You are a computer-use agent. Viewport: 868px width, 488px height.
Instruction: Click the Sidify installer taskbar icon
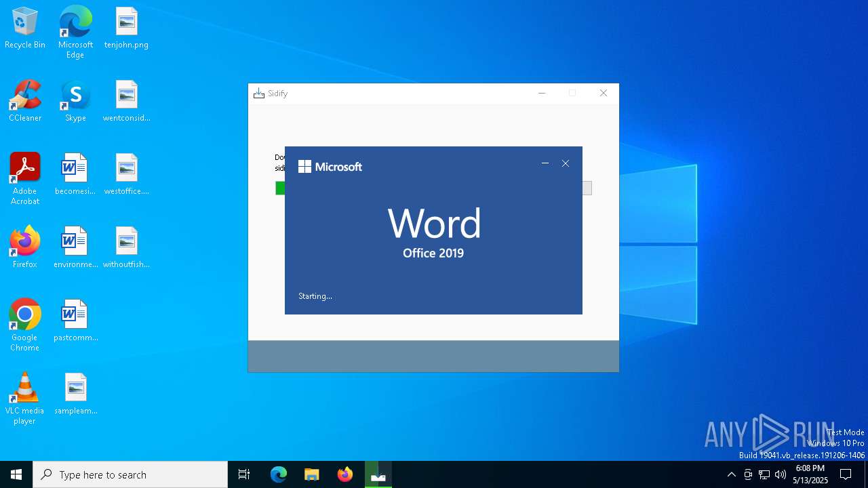point(378,474)
